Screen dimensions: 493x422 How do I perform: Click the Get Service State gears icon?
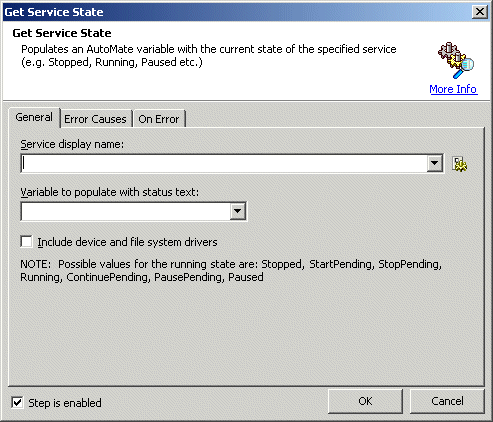point(456,60)
